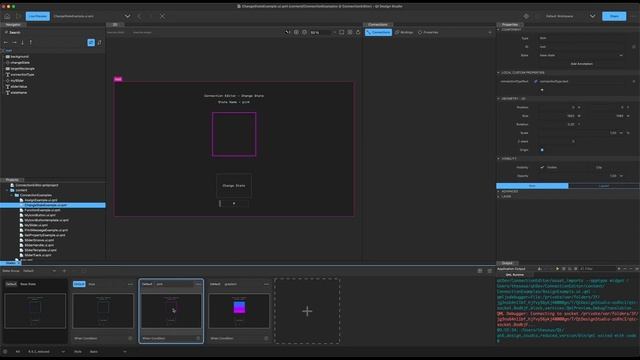Click the slider control on the canvas
This screenshot has width=640, height=360.
(x=234, y=203)
